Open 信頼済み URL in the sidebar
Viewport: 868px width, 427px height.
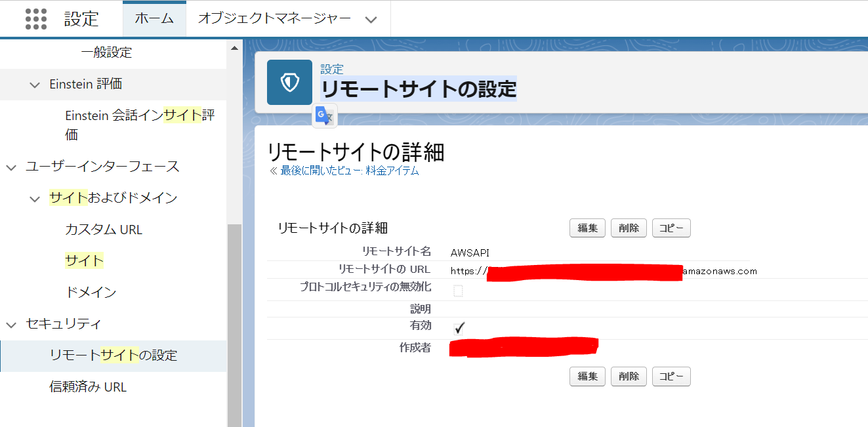click(88, 387)
